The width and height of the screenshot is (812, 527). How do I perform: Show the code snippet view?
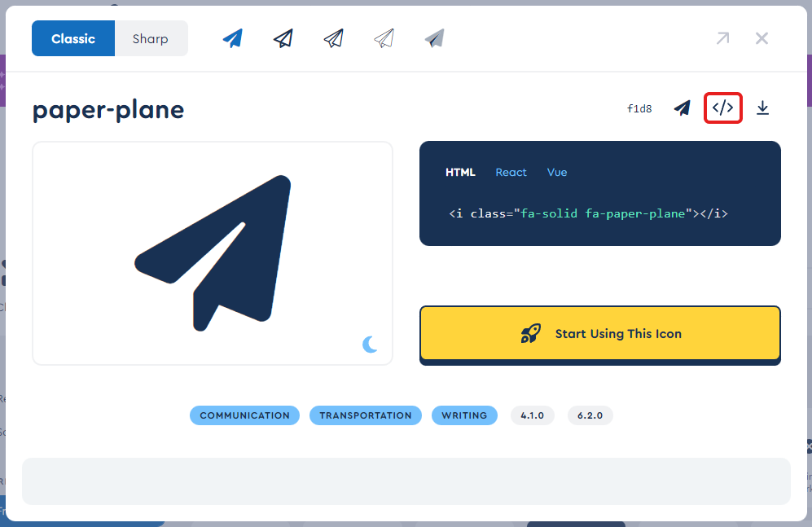(x=723, y=108)
